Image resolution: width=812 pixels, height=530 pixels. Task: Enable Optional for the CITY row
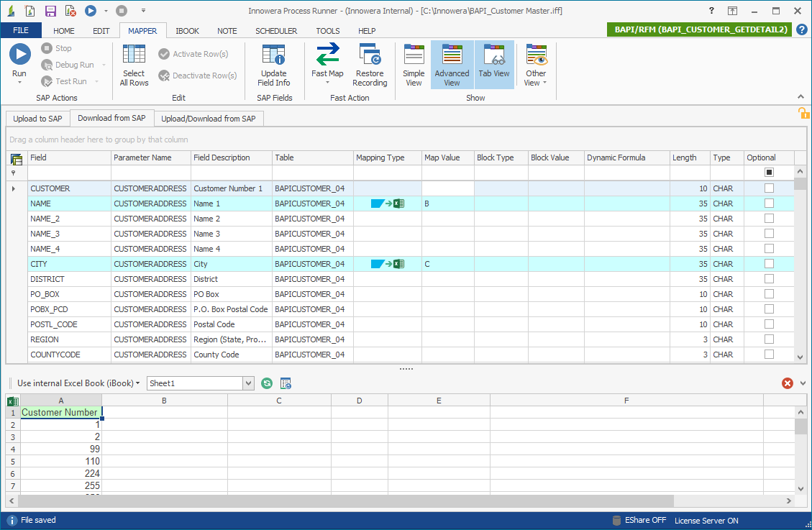[x=769, y=263]
